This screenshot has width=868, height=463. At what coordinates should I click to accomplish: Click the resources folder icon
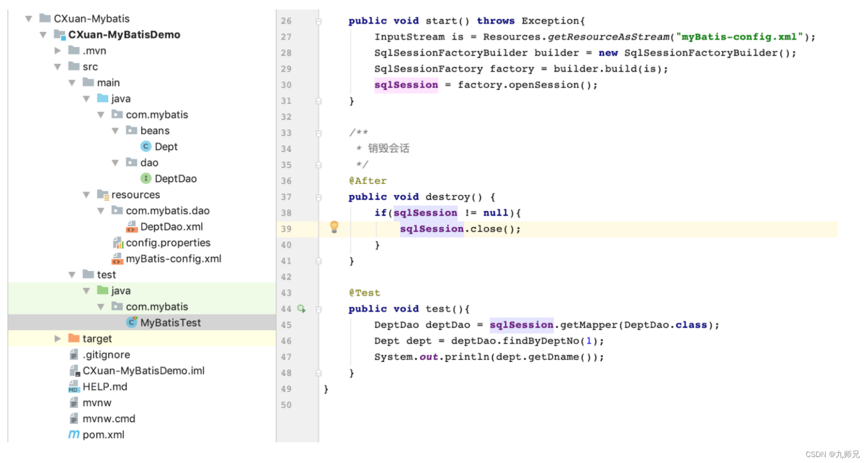click(103, 195)
